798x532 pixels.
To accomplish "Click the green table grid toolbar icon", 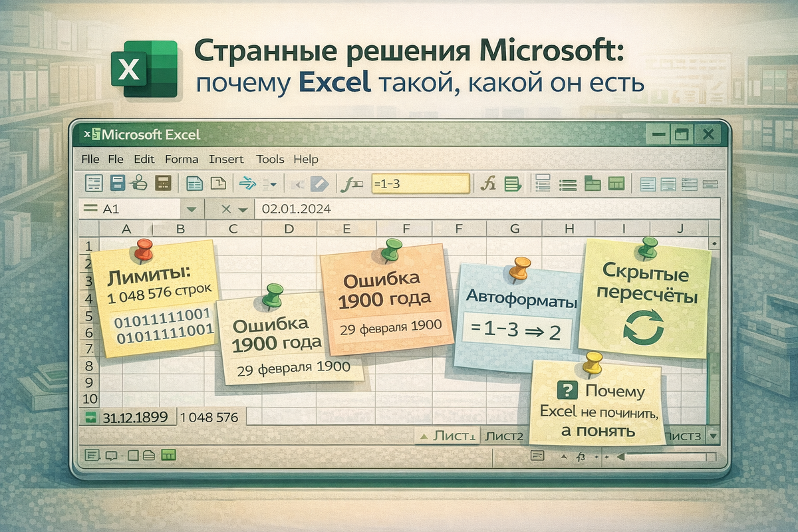I will (x=616, y=184).
